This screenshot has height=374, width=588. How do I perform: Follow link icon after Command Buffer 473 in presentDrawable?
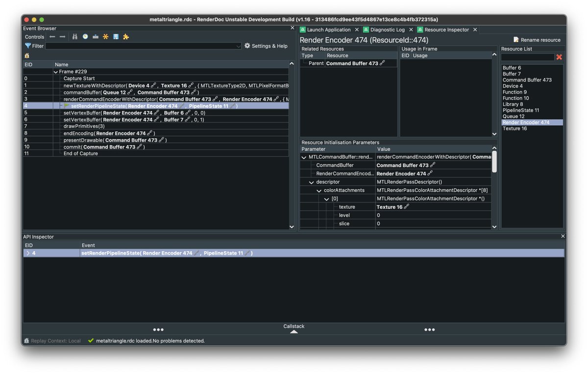point(162,140)
